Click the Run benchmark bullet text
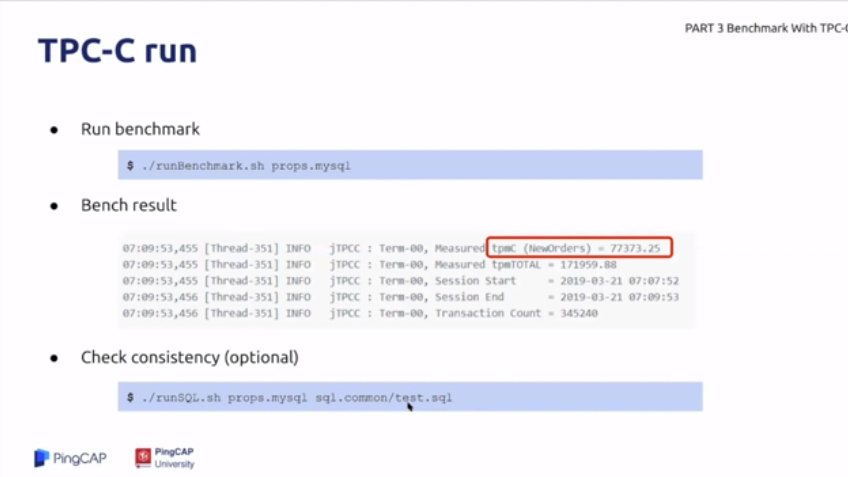Screen dimensions: 848x477 click(140, 130)
